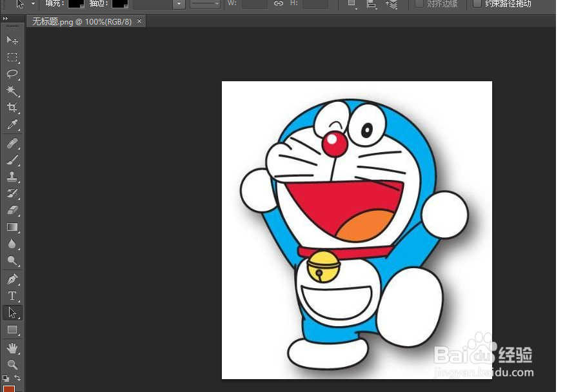Click the Doraemon image on canvas
The width and height of the screenshot is (565, 392).
[357, 230]
